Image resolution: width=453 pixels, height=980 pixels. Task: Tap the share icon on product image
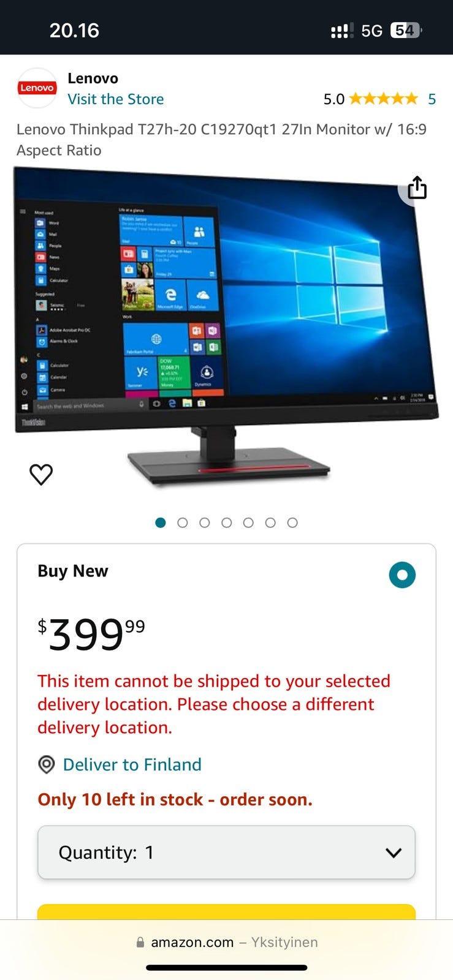pyautogui.click(x=417, y=187)
